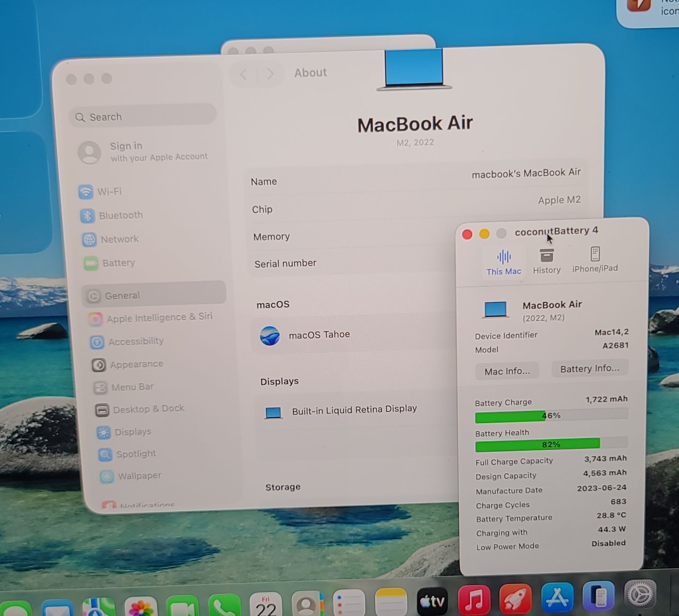Click the Full Charge Capacity value 3,743 mAh
The image size is (679, 616).
pos(605,458)
